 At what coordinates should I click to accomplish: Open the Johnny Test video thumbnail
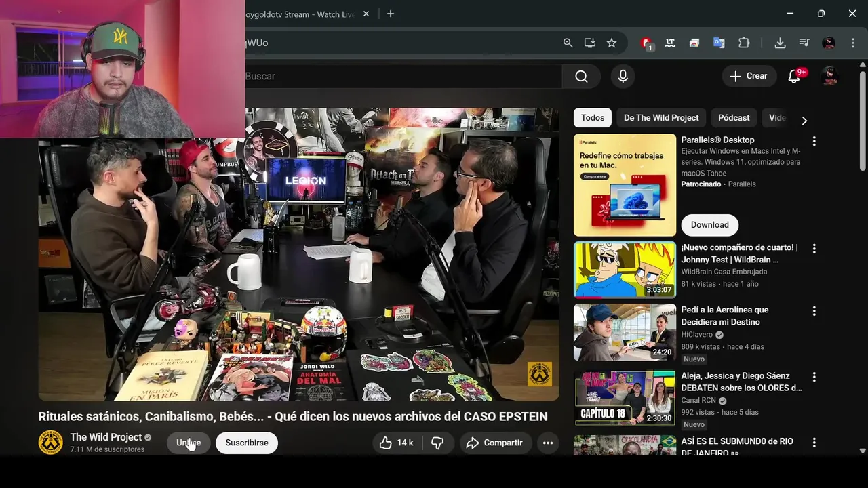[x=625, y=270]
